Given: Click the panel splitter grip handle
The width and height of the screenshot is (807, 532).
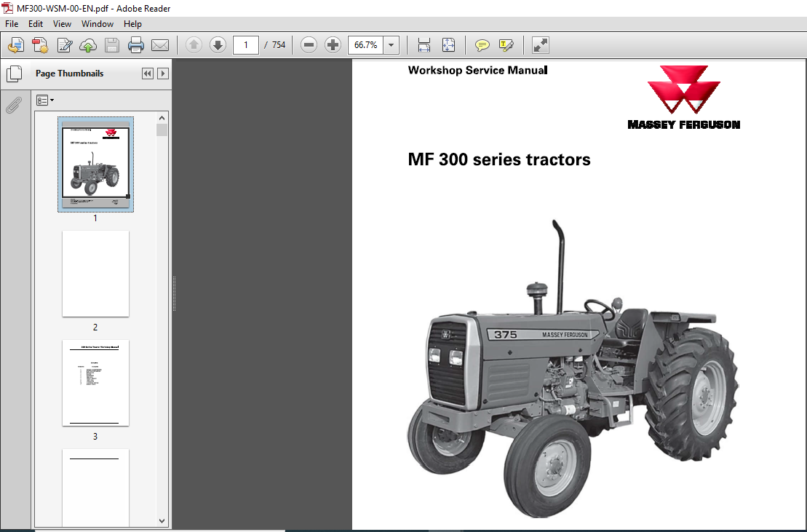Looking at the screenshot, I should pos(175,294).
